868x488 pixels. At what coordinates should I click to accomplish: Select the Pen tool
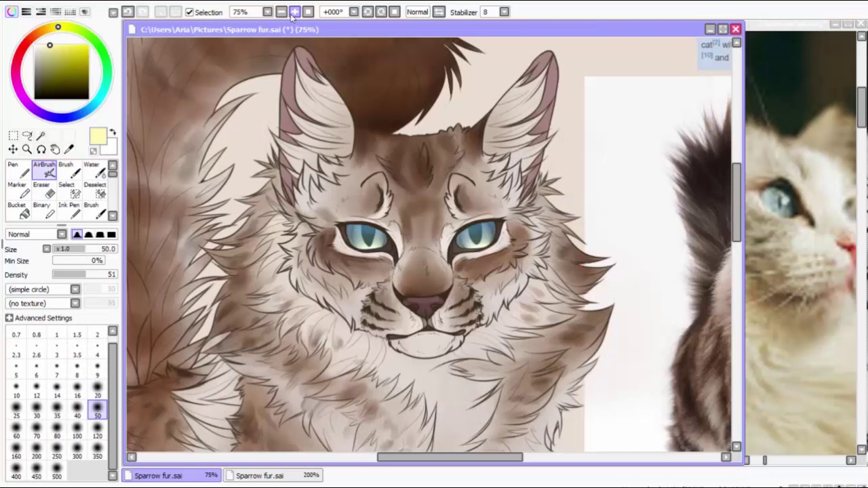tap(18, 170)
